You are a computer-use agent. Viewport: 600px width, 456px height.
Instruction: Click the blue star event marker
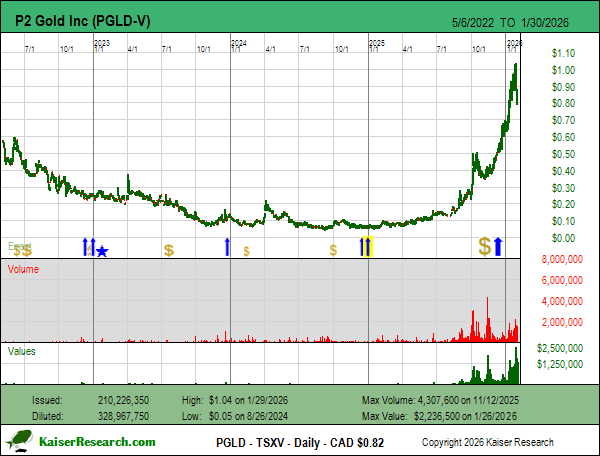[102, 251]
